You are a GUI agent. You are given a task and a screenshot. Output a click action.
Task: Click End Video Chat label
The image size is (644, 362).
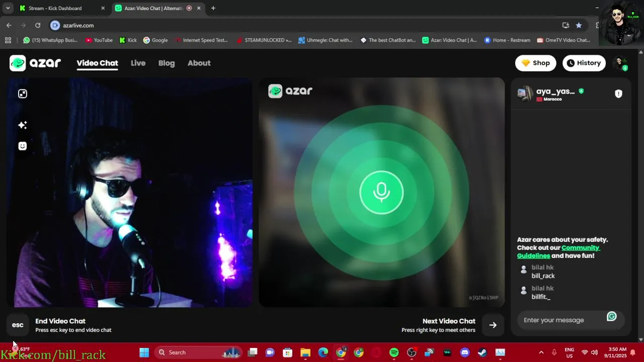tap(60, 321)
